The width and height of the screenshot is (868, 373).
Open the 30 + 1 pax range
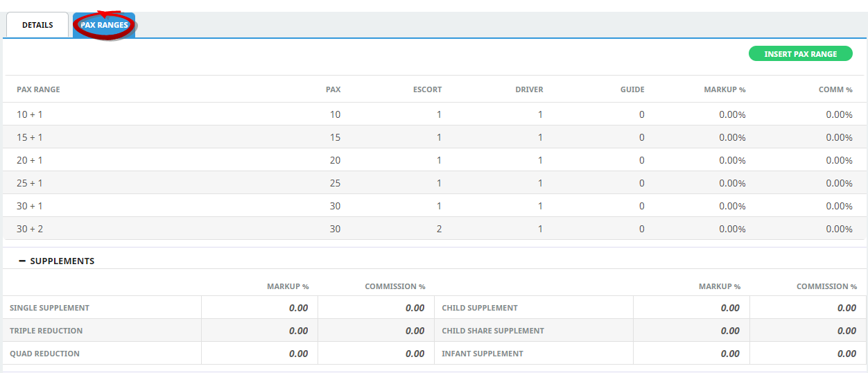pyautogui.click(x=30, y=206)
